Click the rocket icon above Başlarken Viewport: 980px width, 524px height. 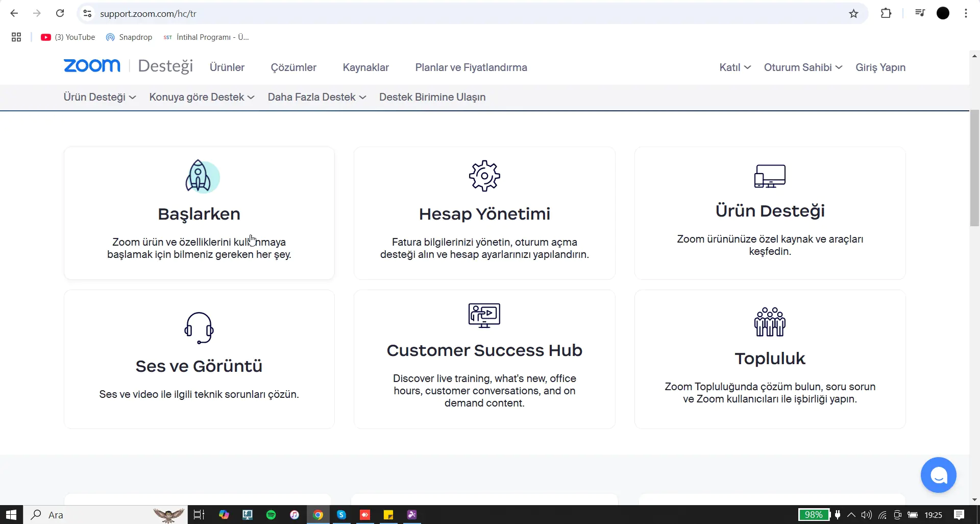coord(199,176)
